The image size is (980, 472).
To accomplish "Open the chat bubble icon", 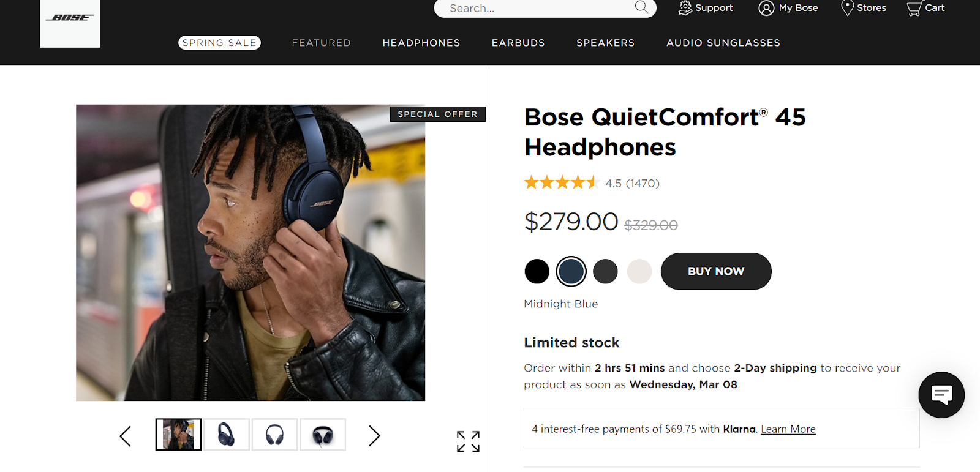I will (x=941, y=395).
